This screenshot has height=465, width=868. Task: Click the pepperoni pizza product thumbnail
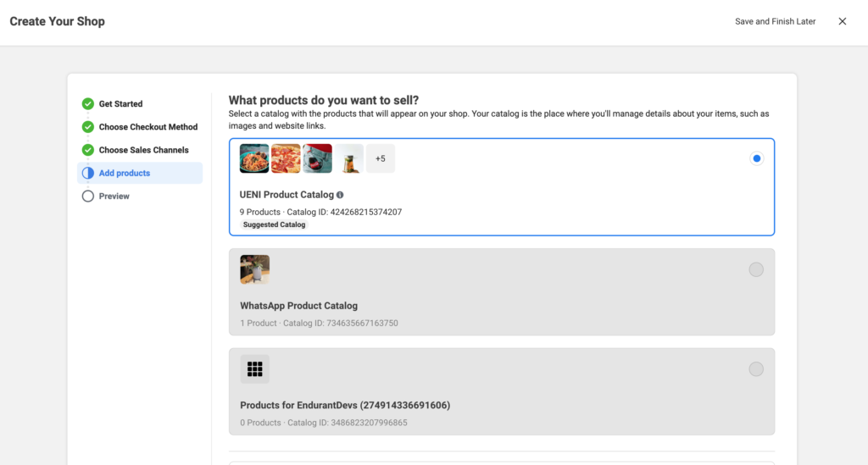coord(286,158)
